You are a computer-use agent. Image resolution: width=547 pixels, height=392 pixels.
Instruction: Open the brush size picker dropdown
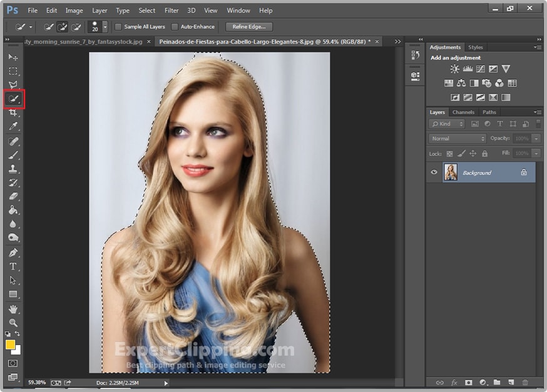(x=105, y=27)
